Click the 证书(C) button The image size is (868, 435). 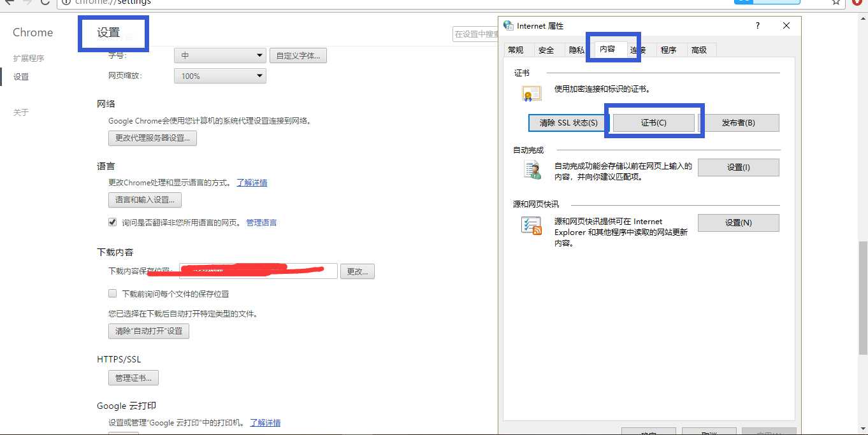(x=654, y=123)
